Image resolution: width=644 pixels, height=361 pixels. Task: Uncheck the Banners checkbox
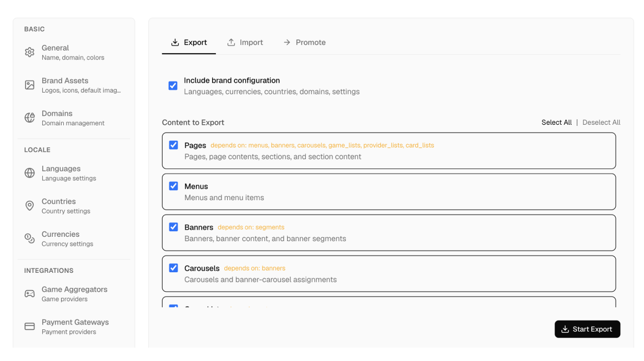tap(173, 227)
